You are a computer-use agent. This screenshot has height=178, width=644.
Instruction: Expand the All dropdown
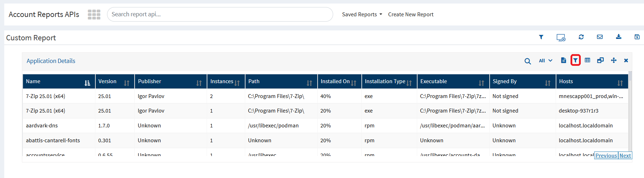click(x=545, y=61)
